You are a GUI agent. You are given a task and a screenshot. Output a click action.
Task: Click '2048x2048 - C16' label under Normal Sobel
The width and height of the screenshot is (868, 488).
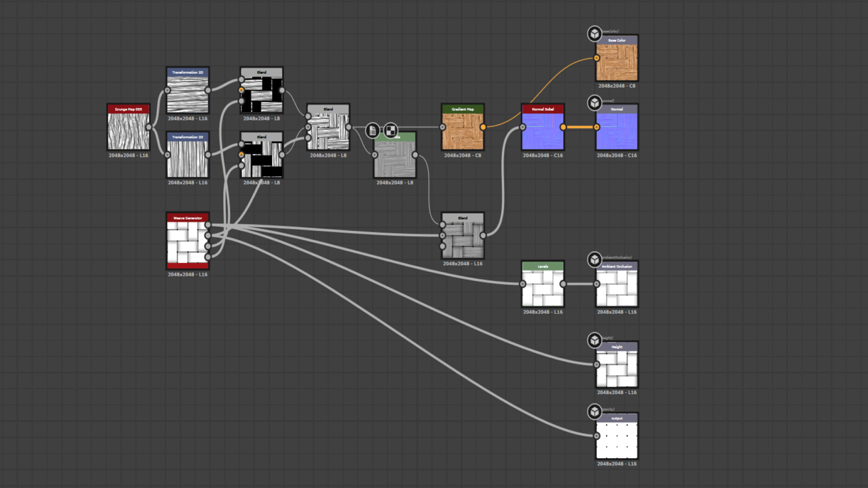pos(543,156)
